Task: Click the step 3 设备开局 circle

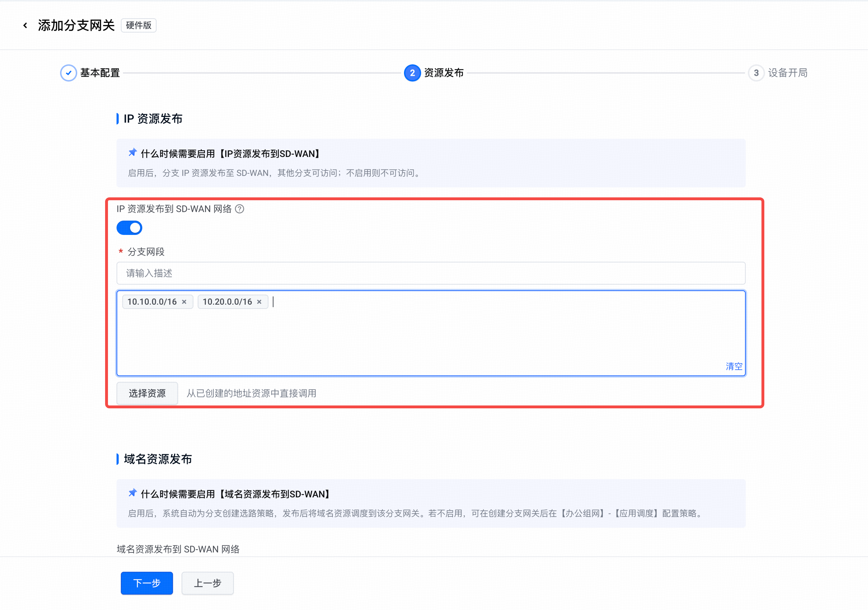Action: [x=756, y=73]
